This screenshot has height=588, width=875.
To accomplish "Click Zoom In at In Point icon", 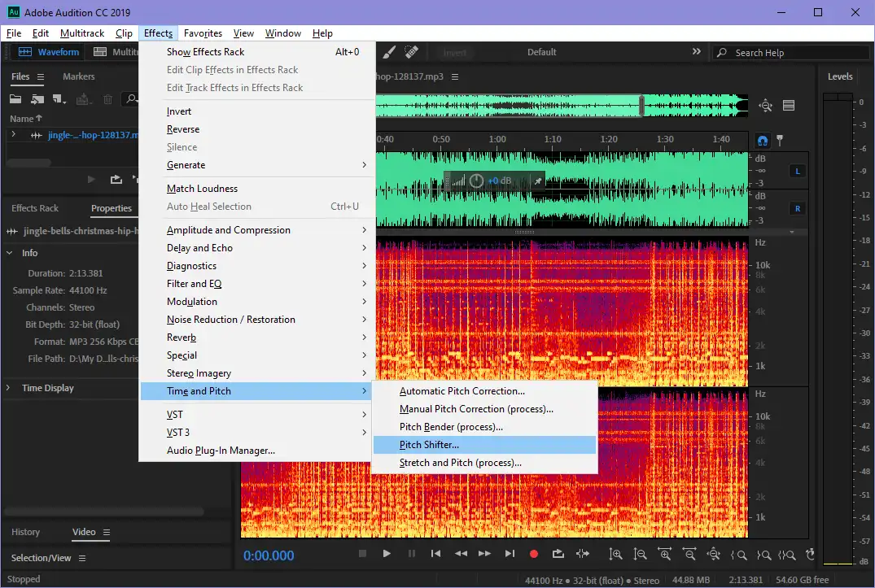I will (x=738, y=555).
